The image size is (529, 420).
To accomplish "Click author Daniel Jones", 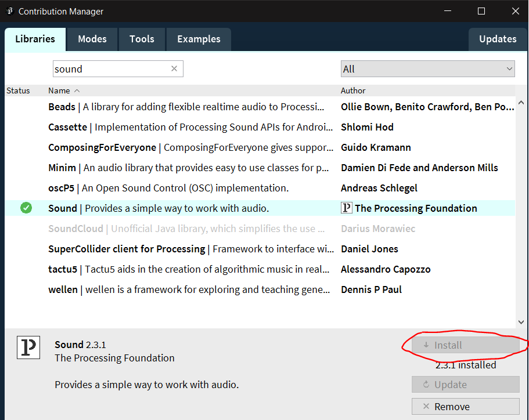I will (369, 249).
